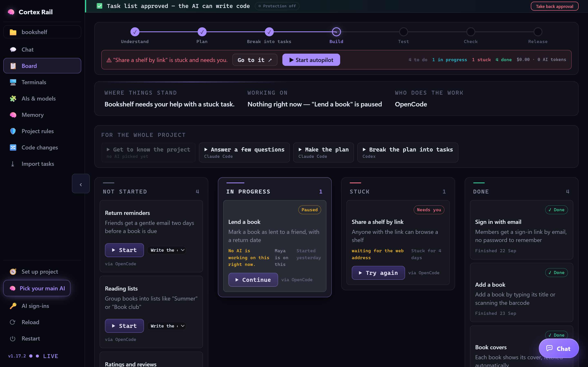Click the Memory brain icon
The width and height of the screenshot is (588, 367).
click(13, 115)
